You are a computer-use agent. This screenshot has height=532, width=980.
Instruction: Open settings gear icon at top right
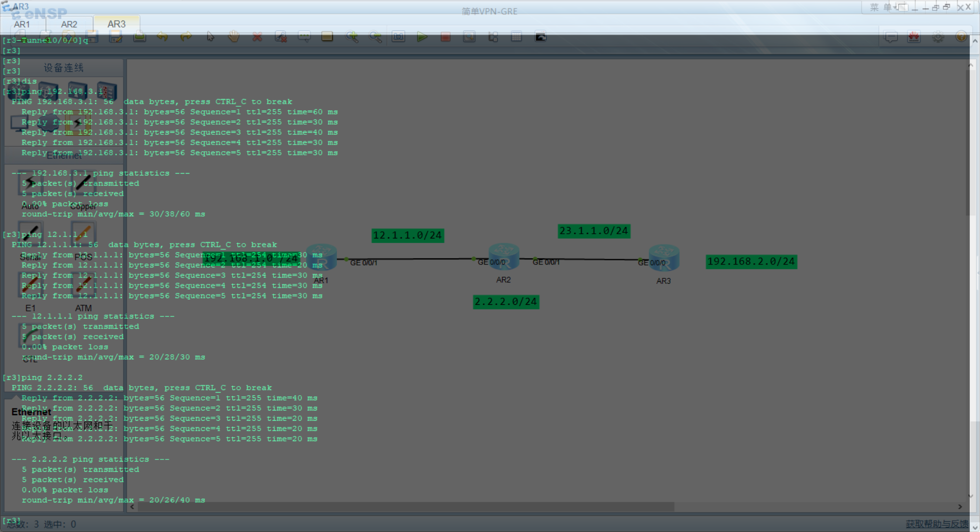point(938,37)
